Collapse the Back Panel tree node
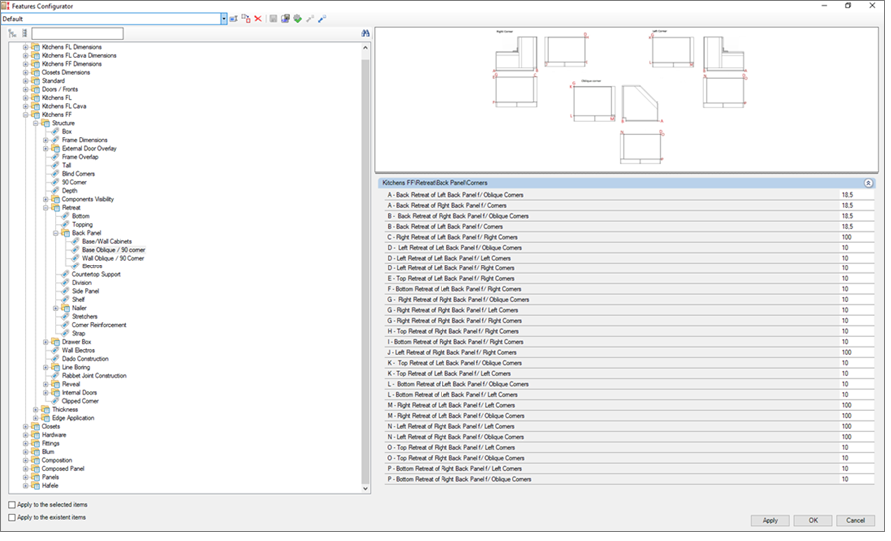The height and width of the screenshot is (541, 891). [x=56, y=233]
